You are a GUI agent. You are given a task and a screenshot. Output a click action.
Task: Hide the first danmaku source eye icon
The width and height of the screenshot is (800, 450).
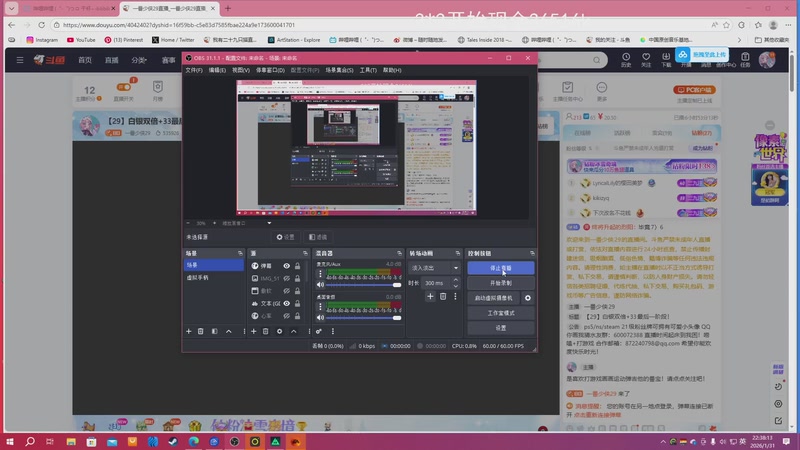pyautogui.click(x=287, y=266)
